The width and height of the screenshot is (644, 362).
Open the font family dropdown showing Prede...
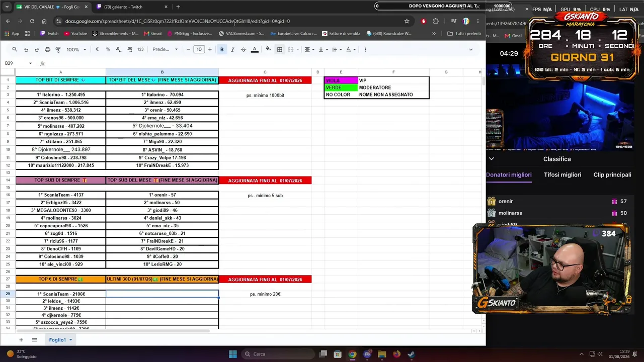[165, 49]
